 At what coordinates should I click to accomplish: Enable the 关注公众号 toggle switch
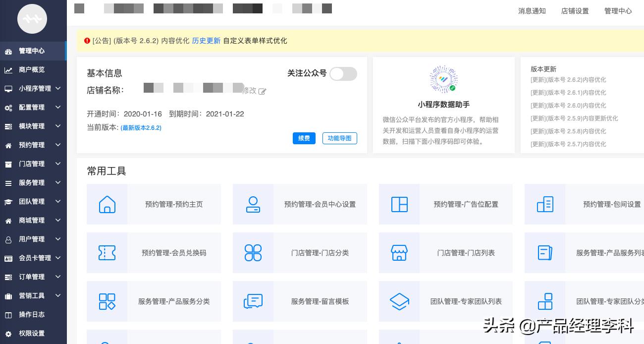click(x=343, y=73)
